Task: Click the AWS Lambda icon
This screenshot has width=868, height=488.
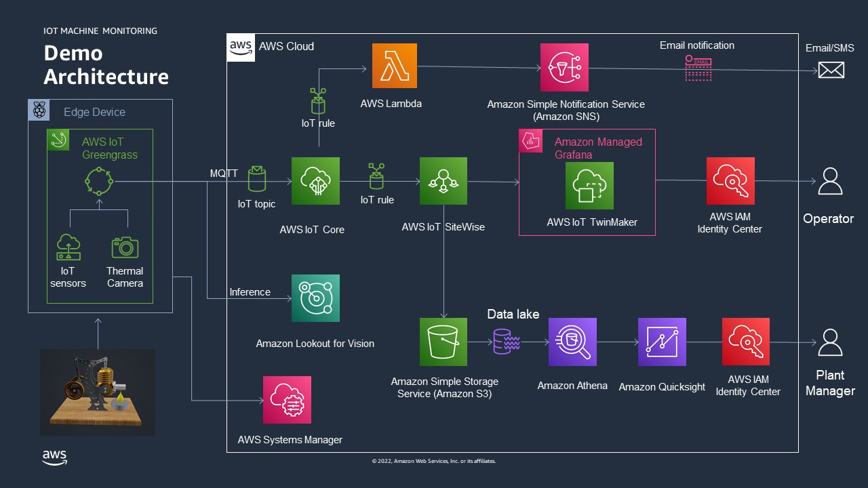Action: [395, 66]
